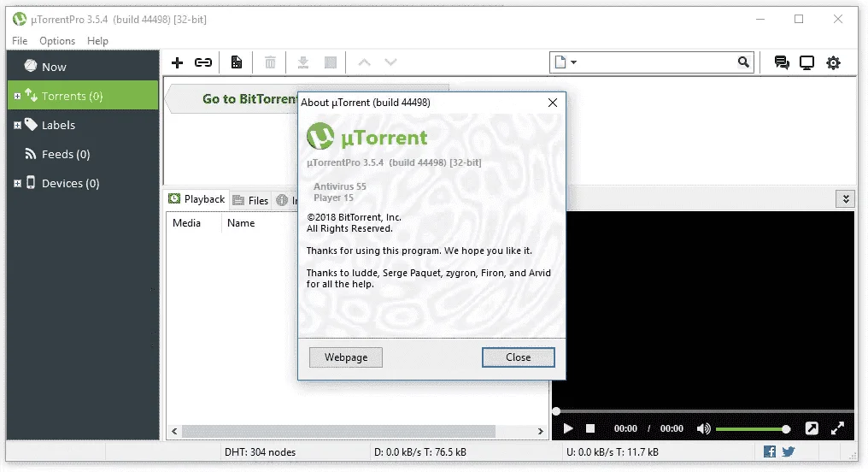868x472 pixels.
Task: Click the player seek bar
Action: [x=703, y=411]
